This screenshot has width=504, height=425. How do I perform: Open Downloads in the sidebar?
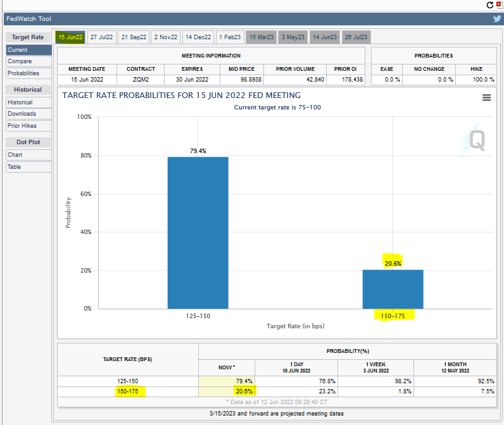coord(28,114)
